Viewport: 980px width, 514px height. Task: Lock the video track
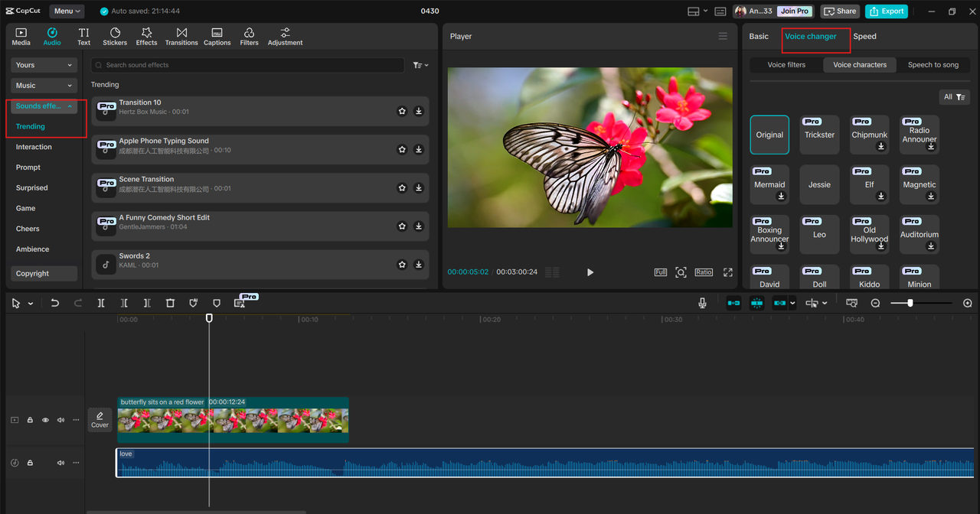tap(31, 420)
